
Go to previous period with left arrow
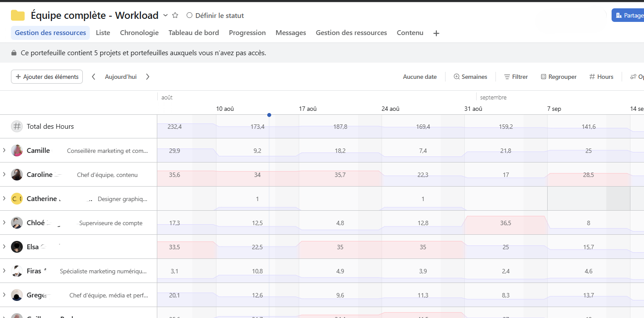94,77
